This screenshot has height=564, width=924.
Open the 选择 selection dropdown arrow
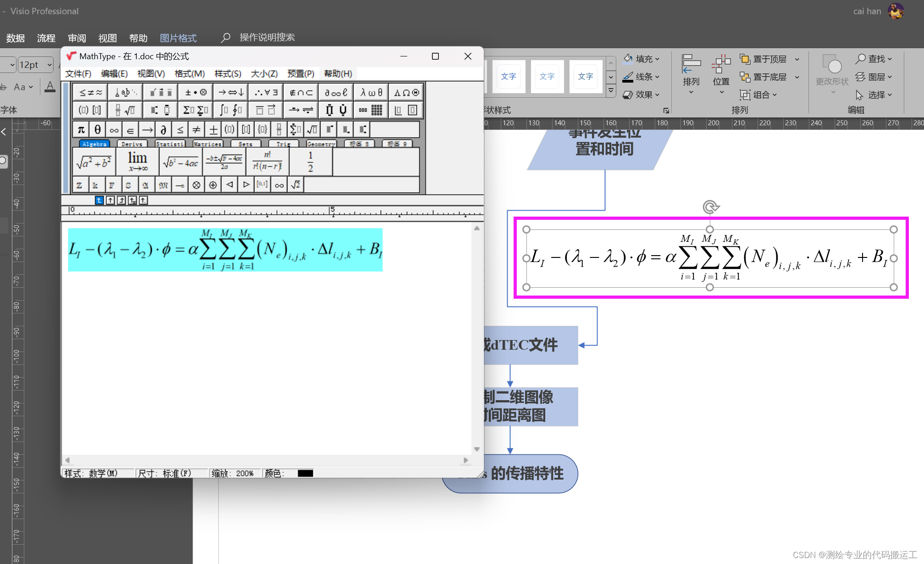[890, 95]
